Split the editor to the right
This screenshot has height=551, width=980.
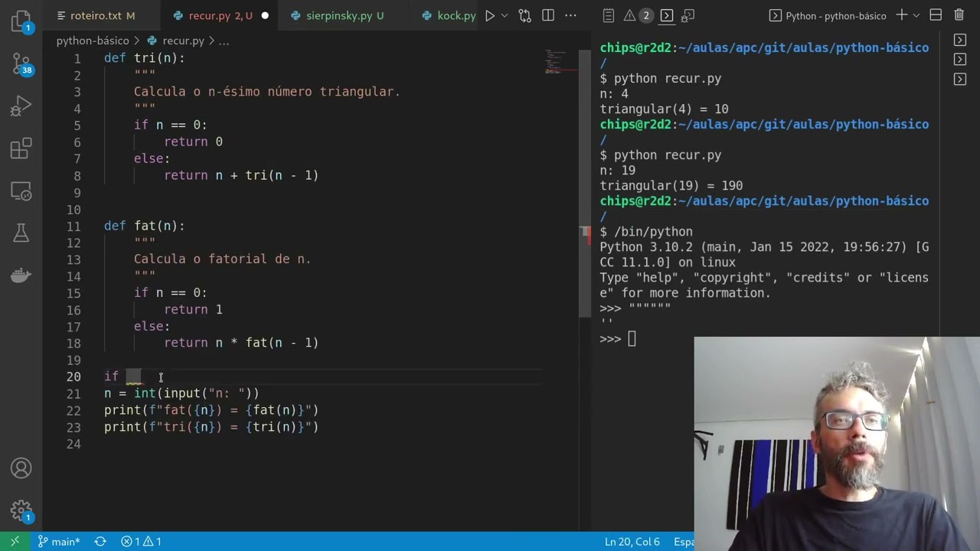pyautogui.click(x=548, y=15)
